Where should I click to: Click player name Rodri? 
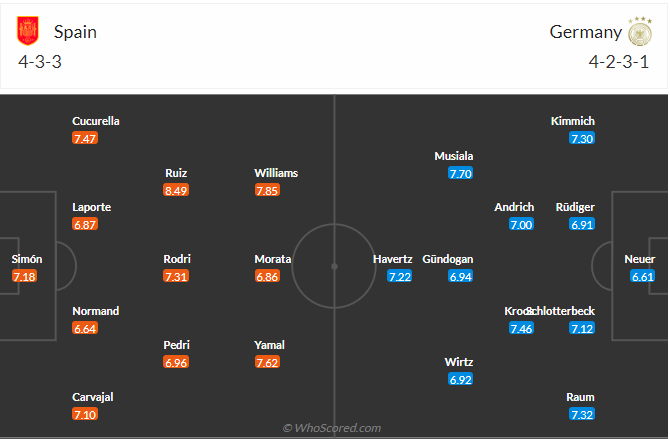[x=177, y=259]
